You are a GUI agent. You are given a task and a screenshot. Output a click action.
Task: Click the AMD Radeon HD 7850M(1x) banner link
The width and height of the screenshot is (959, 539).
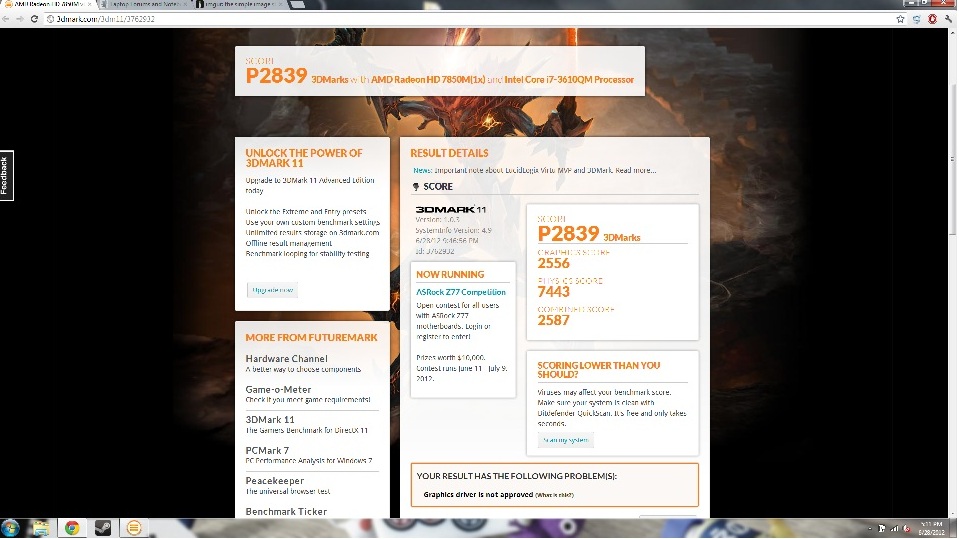coord(428,80)
